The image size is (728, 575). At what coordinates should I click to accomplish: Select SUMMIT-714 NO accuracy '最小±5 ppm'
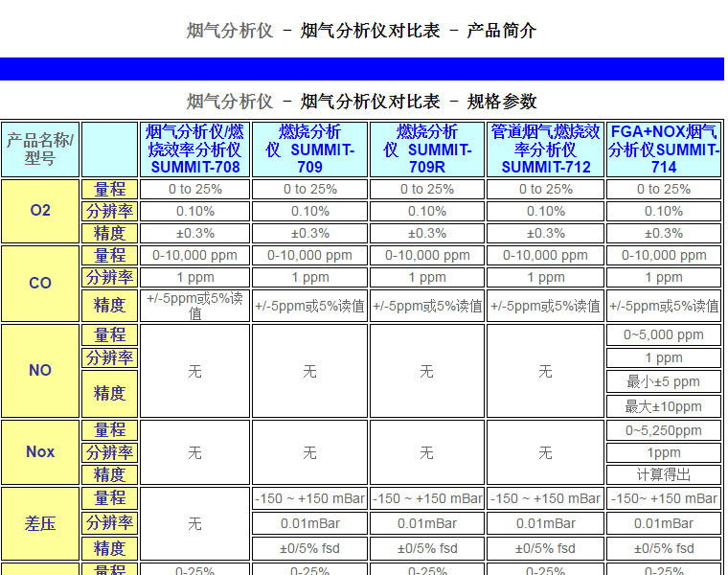pos(664,381)
